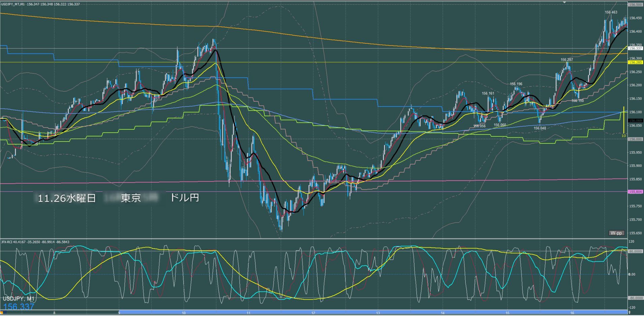The width and height of the screenshot is (644, 316).
Task: Select the 東京 text label
Action: pyautogui.click(x=130, y=198)
